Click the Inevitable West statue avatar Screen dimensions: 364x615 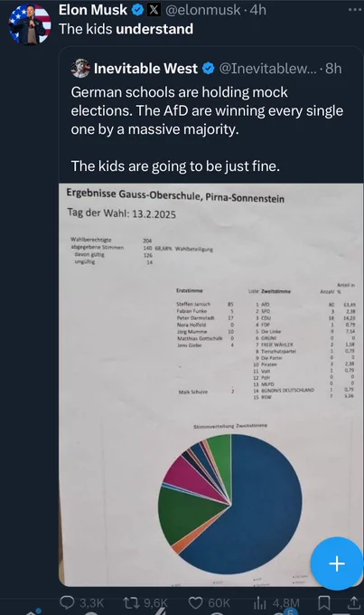tap(80, 68)
